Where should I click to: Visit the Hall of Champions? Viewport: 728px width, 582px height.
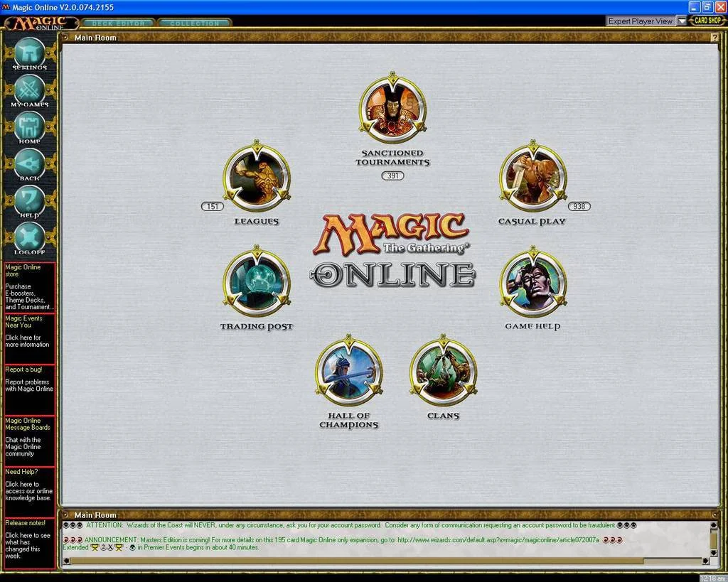[348, 372]
